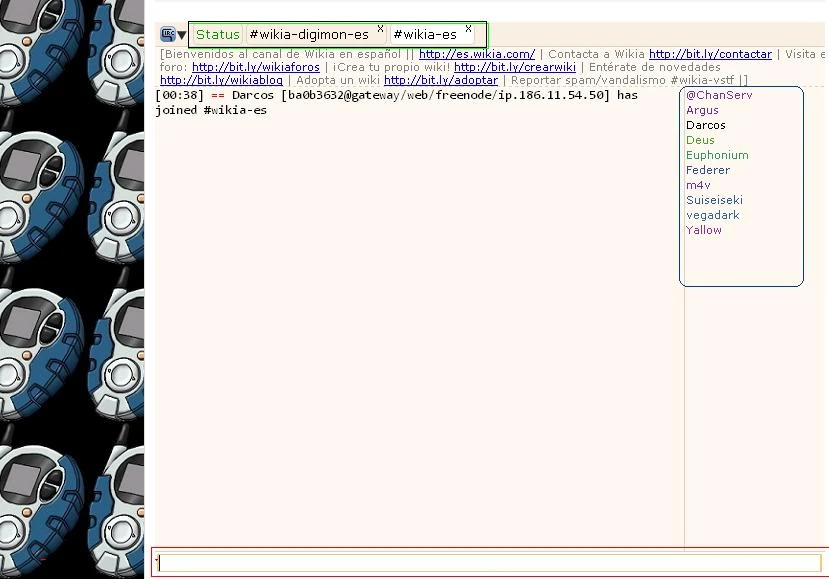Visit the bit.ly/wikiablog link
The height and width of the screenshot is (579, 829).
(x=221, y=80)
